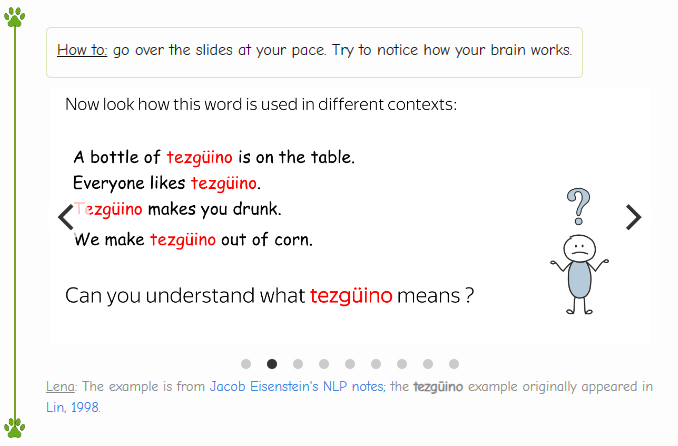Click the confused stick figure illustration
678x446 pixels.
click(577, 245)
